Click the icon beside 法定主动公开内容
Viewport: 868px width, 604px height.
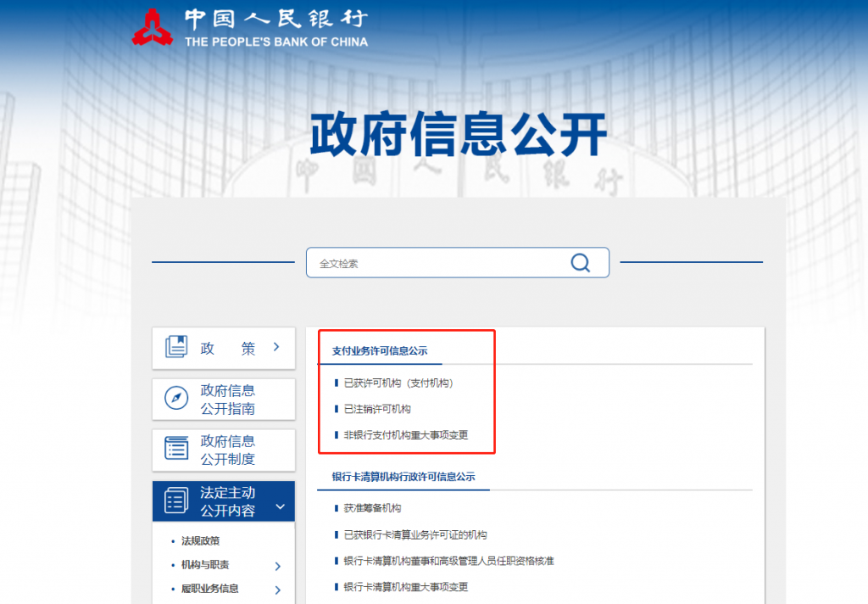point(176,501)
